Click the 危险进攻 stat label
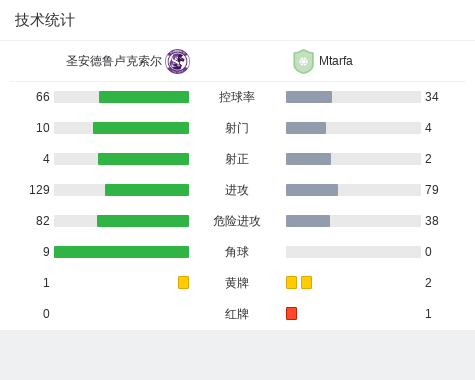 237,221
